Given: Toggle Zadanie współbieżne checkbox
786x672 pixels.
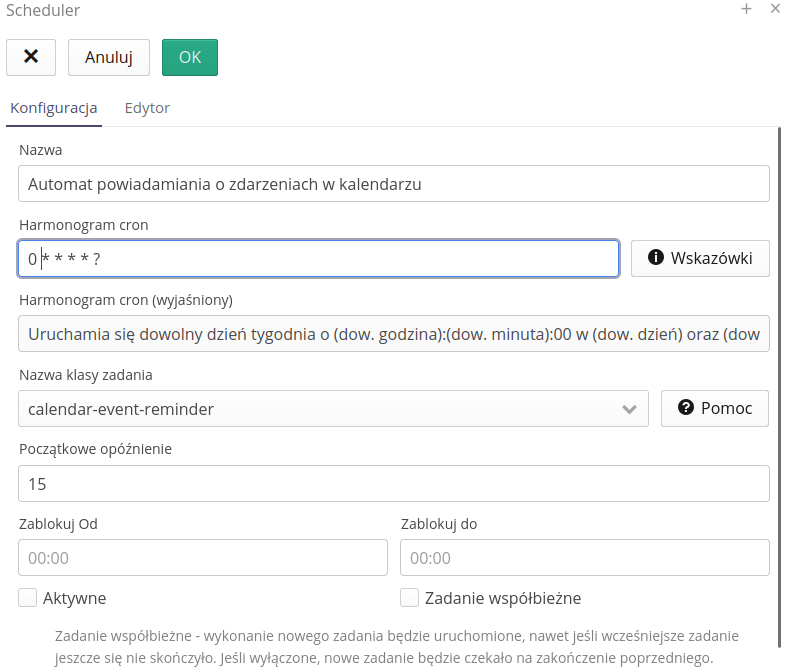Looking at the screenshot, I should tap(409, 598).
